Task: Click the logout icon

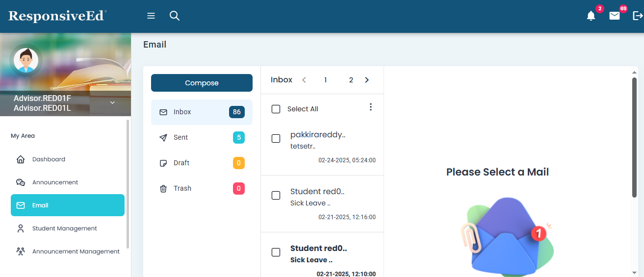Action: 638,16
